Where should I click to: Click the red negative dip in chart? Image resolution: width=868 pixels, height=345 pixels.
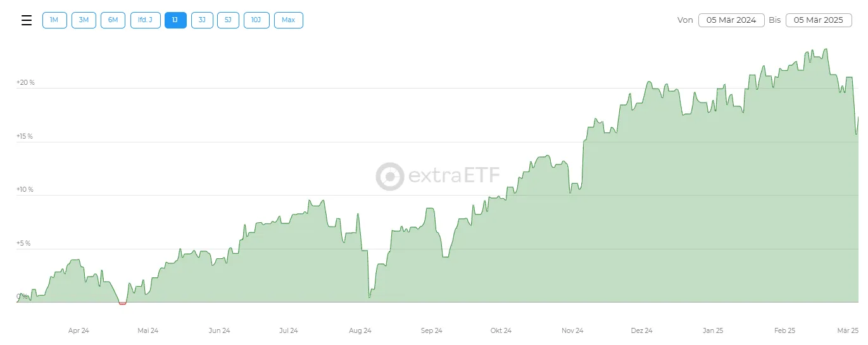(x=122, y=304)
